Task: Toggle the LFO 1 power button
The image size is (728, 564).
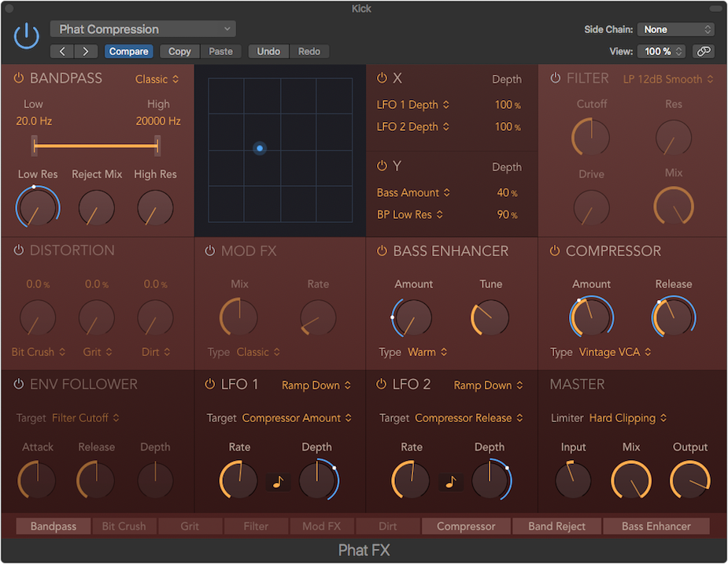Action: click(210, 384)
